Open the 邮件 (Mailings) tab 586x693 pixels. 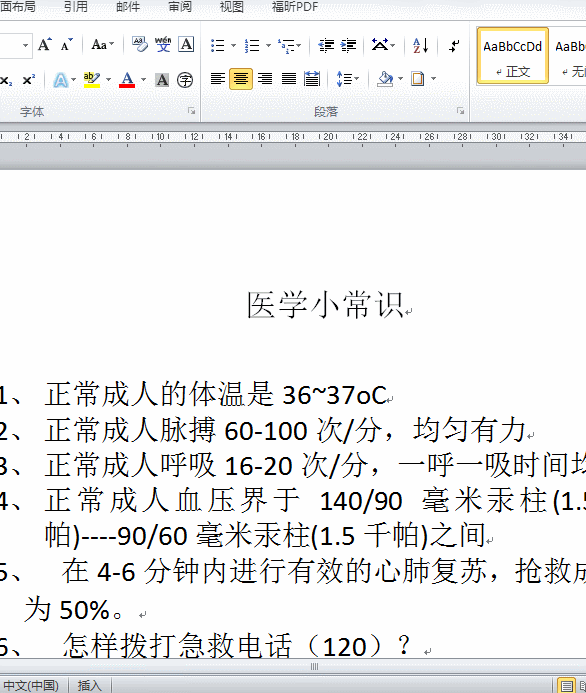[x=128, y=7]
